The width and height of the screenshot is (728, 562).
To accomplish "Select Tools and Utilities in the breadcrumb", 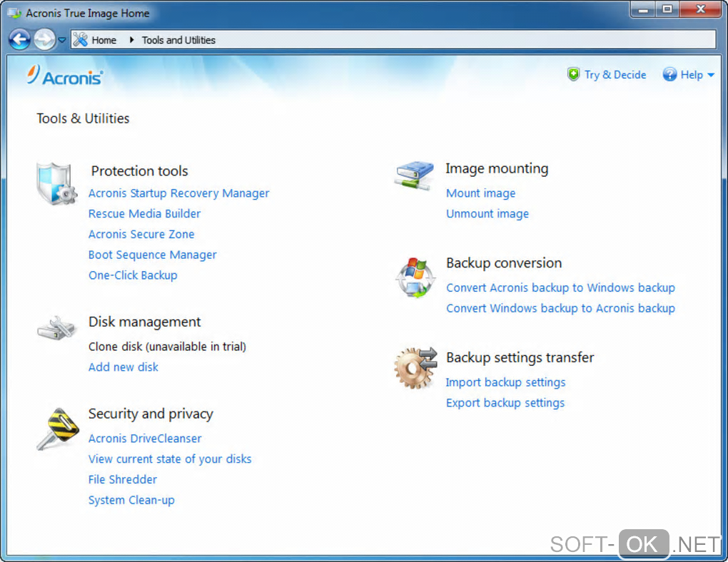I will coord(178,41).
